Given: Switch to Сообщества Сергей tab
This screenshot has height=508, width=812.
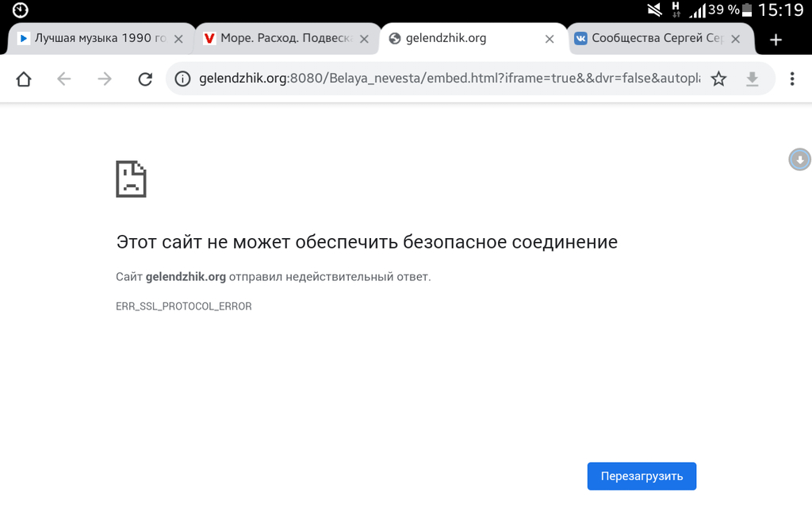Looking at the screenshot, I should point(650,38).
